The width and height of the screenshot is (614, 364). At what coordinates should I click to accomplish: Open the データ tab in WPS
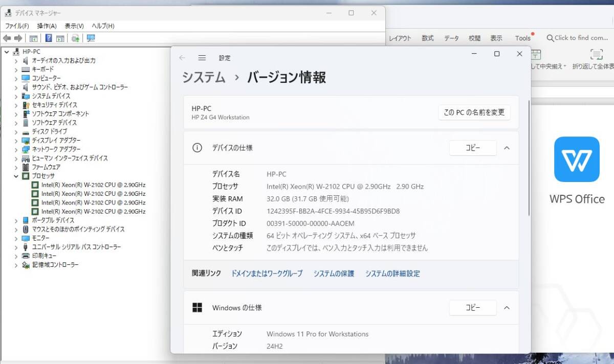point(451,38)
